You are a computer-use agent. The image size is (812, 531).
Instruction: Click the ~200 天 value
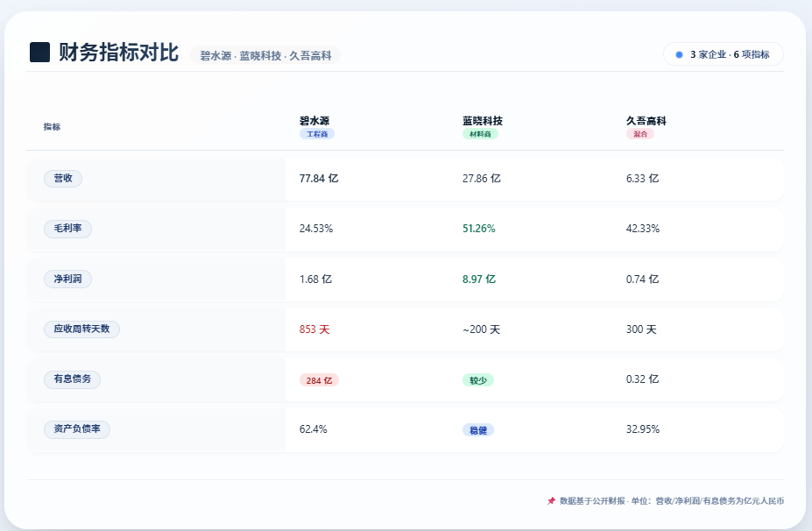pos(481,329)
